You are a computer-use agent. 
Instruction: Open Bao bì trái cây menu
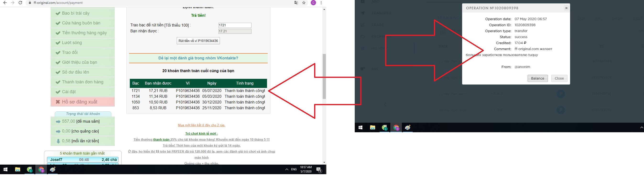(83, 13)
